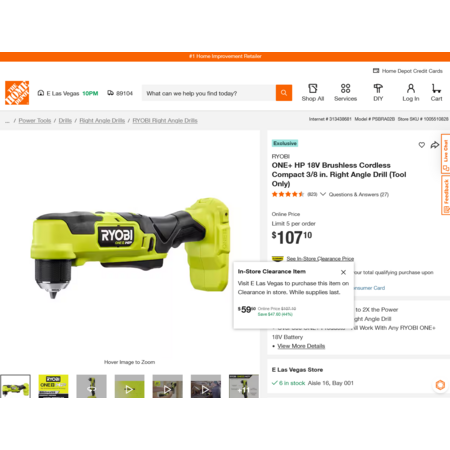Share the product with the arrow icon
Image resolution: width=450 pixels, height=450 pixels.
point(435,145)
